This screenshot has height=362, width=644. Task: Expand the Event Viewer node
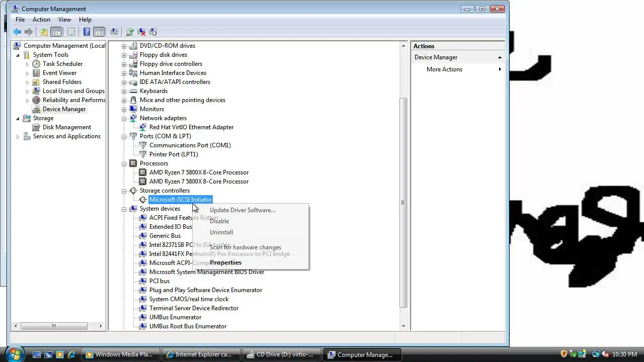click(x=28, y=73)
